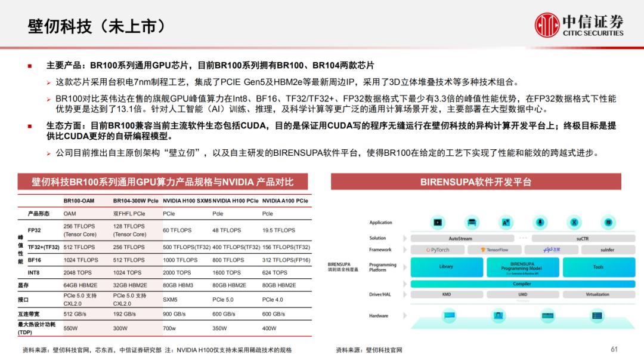The width and height of the screenshot is (644, 363).
Task: Click the microphone speech icon
Action: [x=540, y=222]
